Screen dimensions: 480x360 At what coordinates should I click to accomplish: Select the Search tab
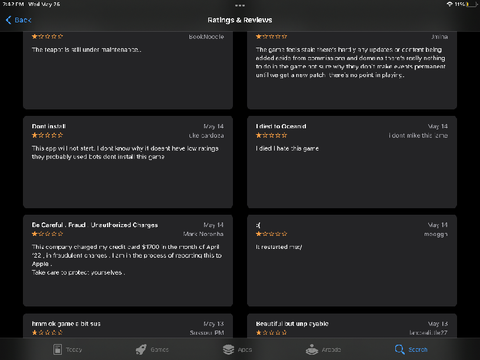[411, 349]
